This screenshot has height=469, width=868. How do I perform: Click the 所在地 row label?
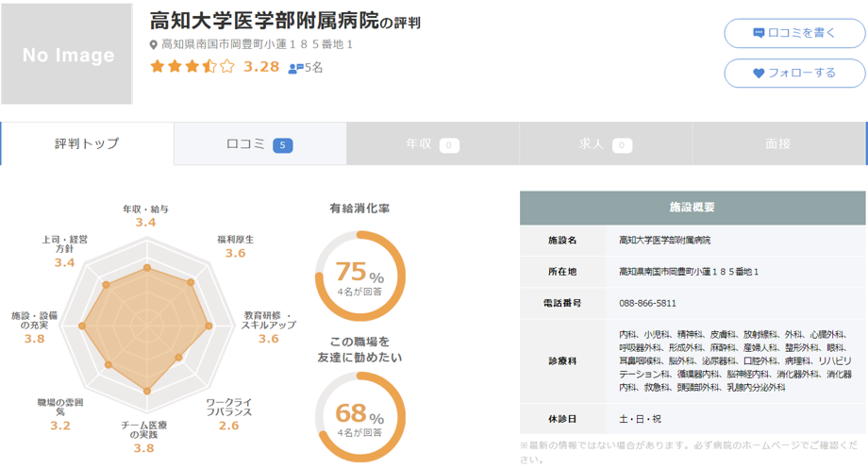[x=562, y=272]
